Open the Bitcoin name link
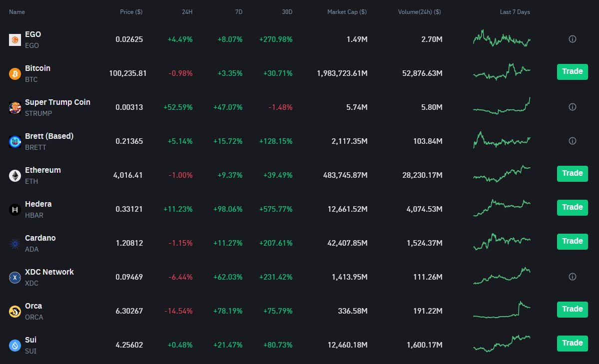 point(37,68)
